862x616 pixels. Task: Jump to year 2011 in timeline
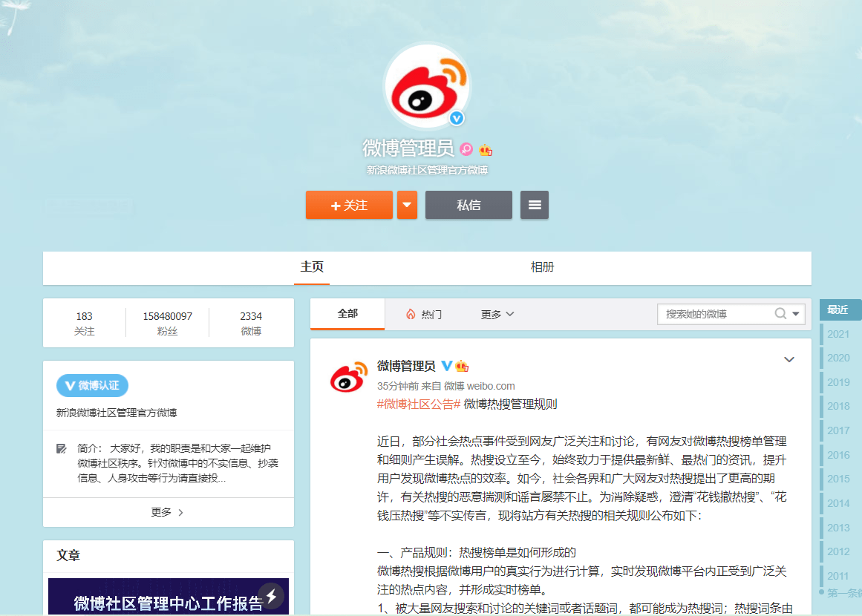click(838, 576)
